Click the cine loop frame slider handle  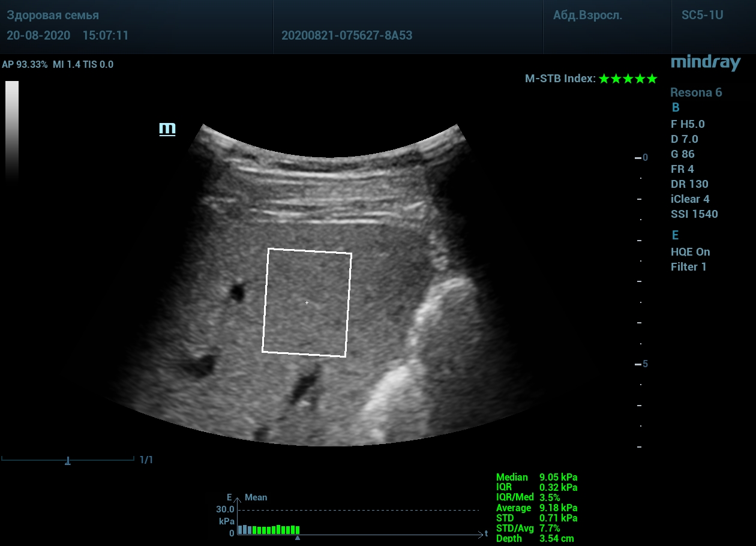68,461
